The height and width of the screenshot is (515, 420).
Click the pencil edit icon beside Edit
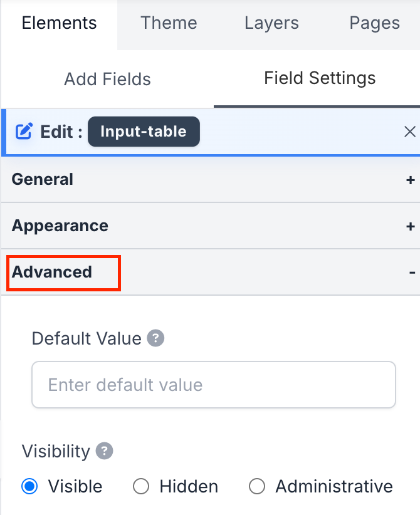pos(24,132)
